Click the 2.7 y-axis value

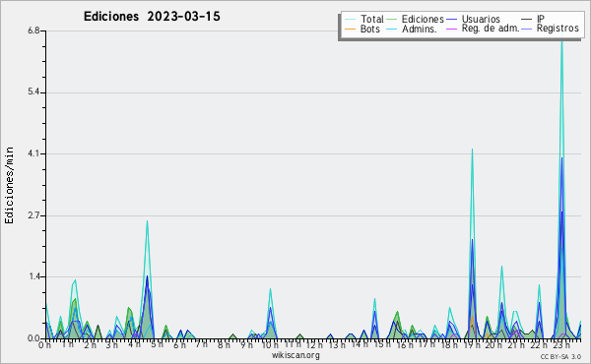click(x=33, y=215)
